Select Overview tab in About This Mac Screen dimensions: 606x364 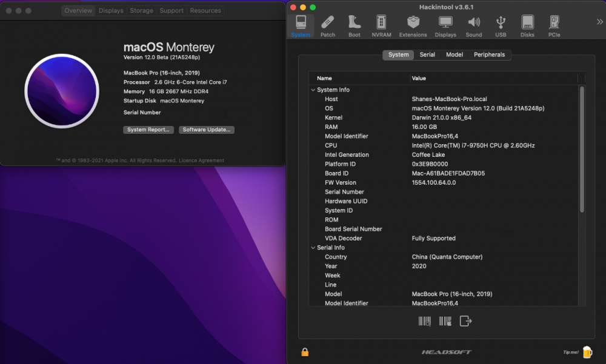click(x=78, y=11)
